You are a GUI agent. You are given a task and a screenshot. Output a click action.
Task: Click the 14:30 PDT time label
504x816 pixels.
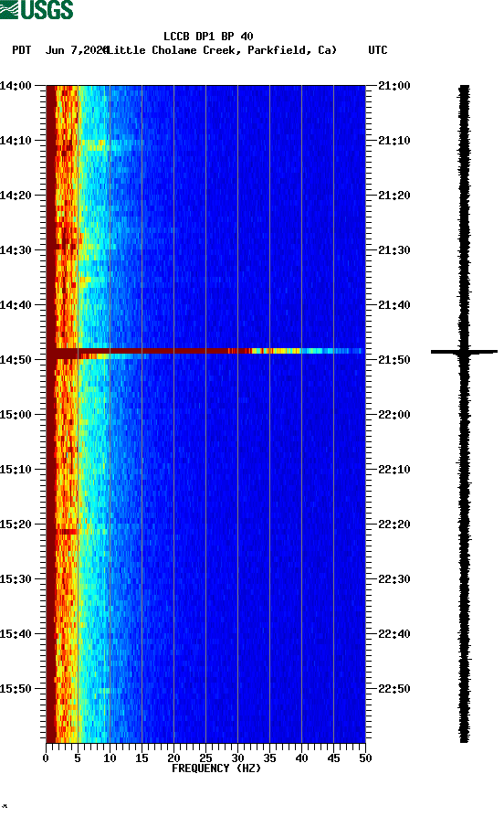click(16, 250)
